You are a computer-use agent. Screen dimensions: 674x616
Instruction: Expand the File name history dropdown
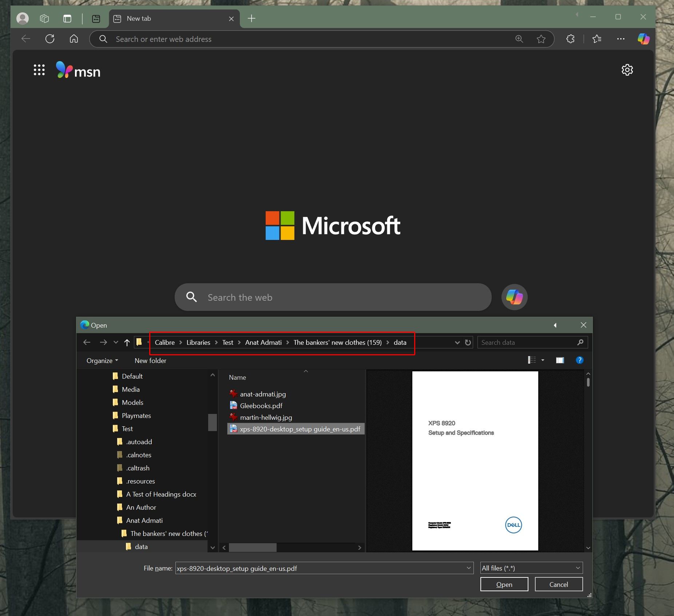coord(469,568)
